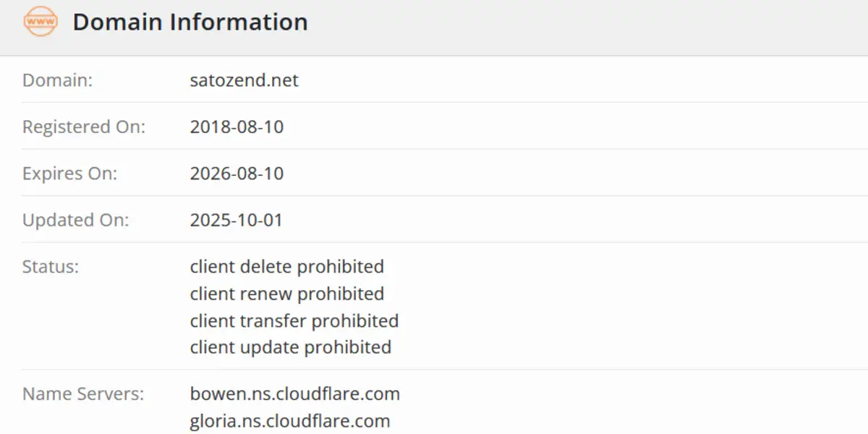This screenshot has width=868, height=434.
Task: Select the Updated On date 2025-10-01
Action: (x=236, y=221)
